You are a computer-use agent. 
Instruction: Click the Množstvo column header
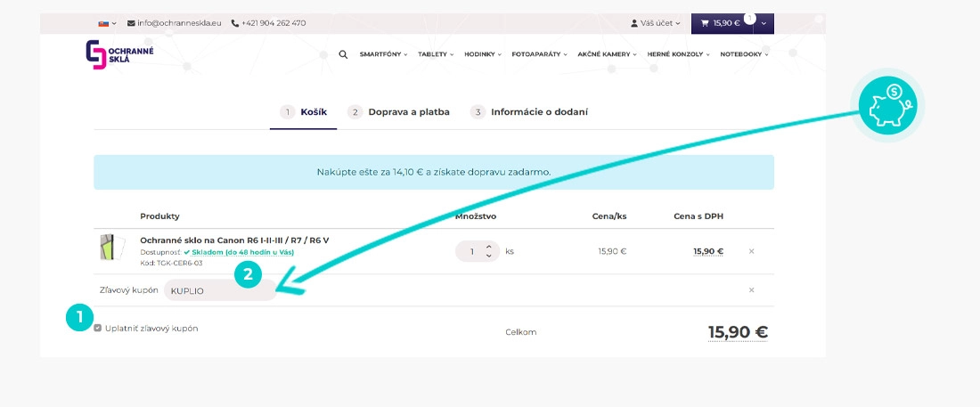pyautogui.click(x=476, y=216)
